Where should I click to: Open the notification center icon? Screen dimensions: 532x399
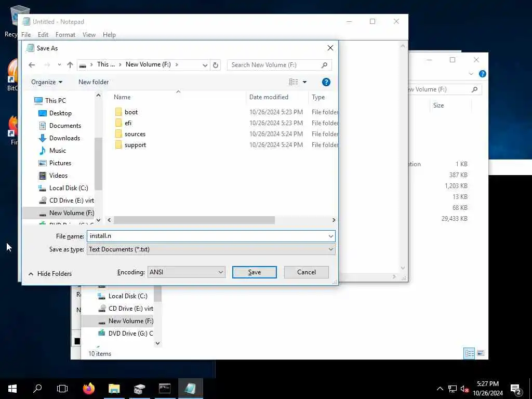(x=516, y=389)
